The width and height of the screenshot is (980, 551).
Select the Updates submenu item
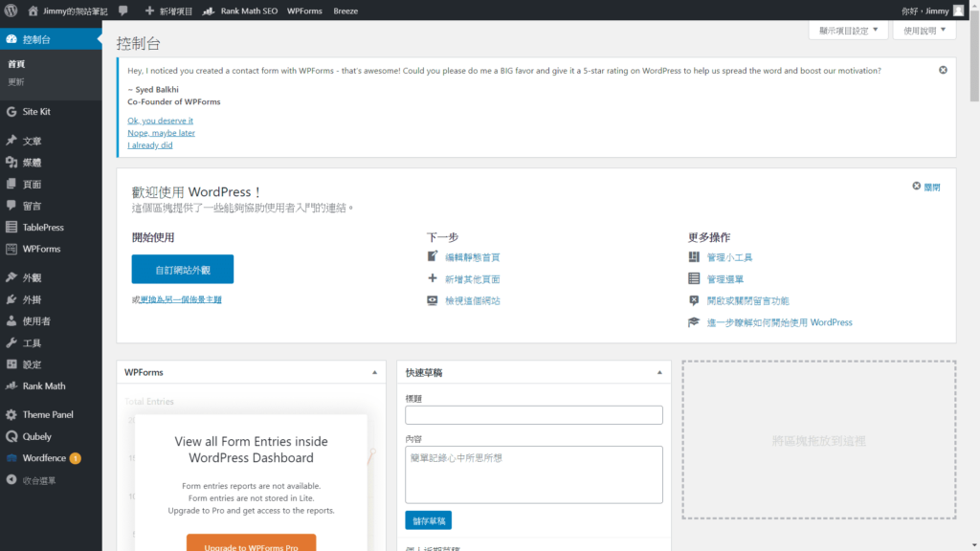pos(16,82)
